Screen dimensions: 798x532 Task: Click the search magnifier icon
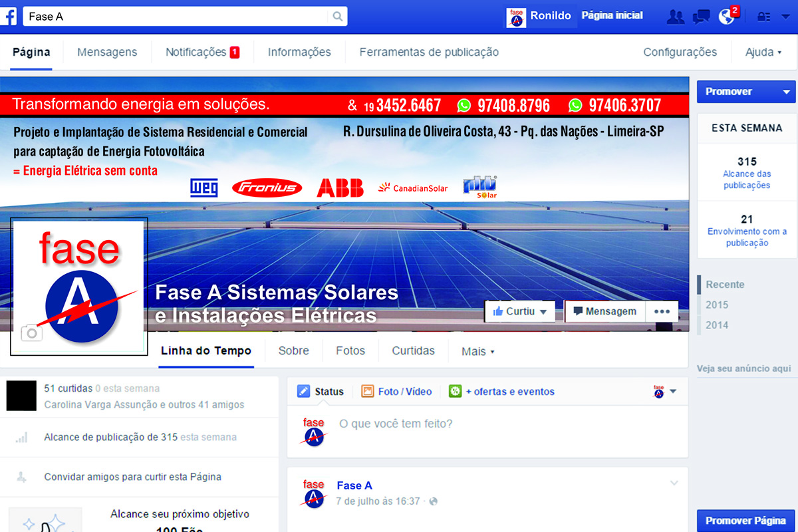pos(338,17)
